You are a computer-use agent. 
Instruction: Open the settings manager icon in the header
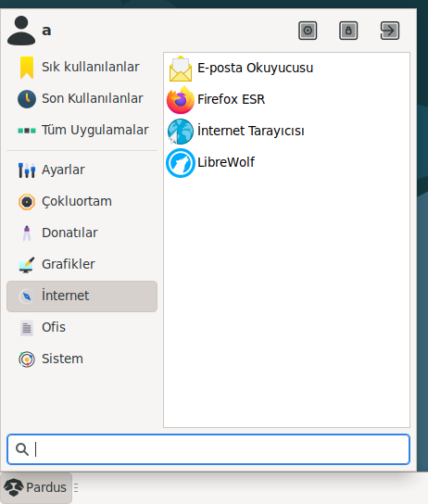(308, 31)
